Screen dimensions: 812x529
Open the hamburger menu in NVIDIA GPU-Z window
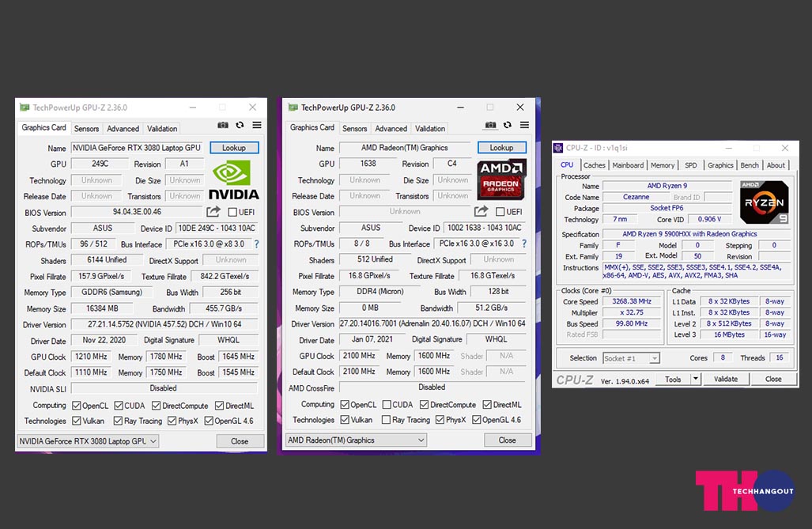point(257,125)
